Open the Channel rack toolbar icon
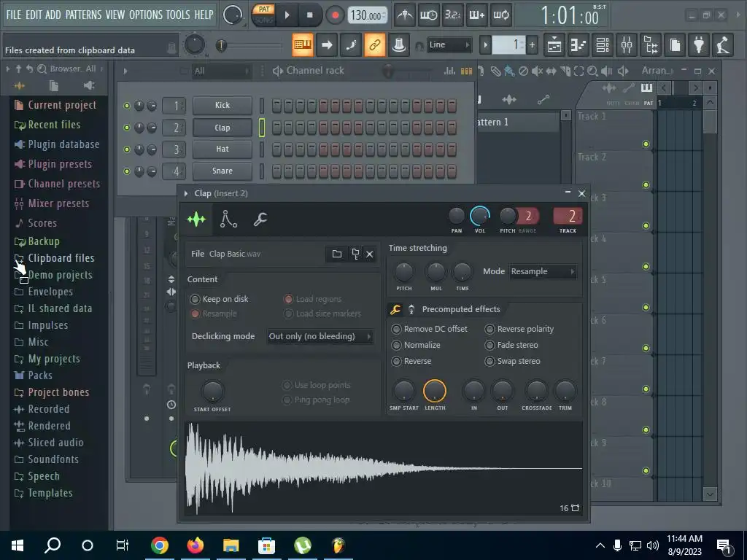747x560 pixels. 603,45
